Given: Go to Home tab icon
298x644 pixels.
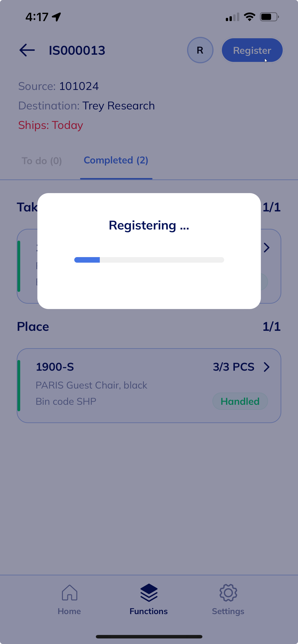Looking at the screenshot, I should coord(70,592).
